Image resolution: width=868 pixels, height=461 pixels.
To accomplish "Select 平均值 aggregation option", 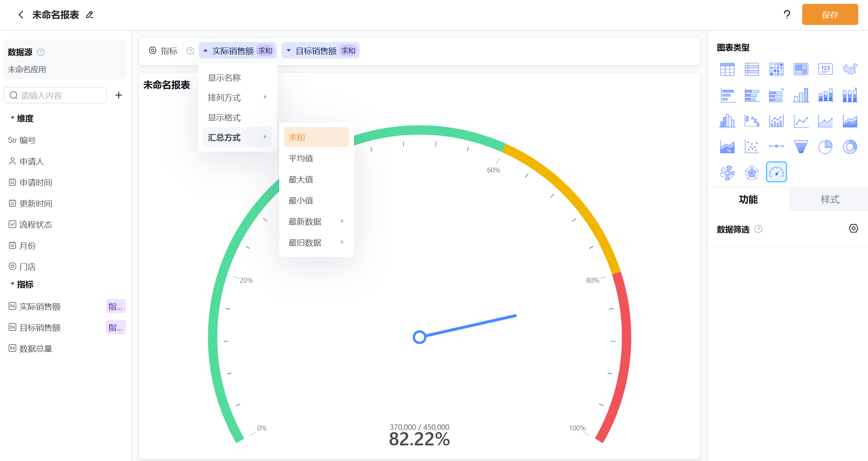I will click(316, 159).
